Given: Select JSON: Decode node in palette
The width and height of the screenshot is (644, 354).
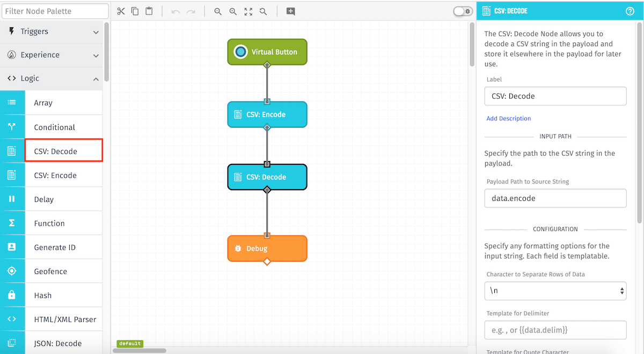Looking at the screenshot, I should pos(63,343).
